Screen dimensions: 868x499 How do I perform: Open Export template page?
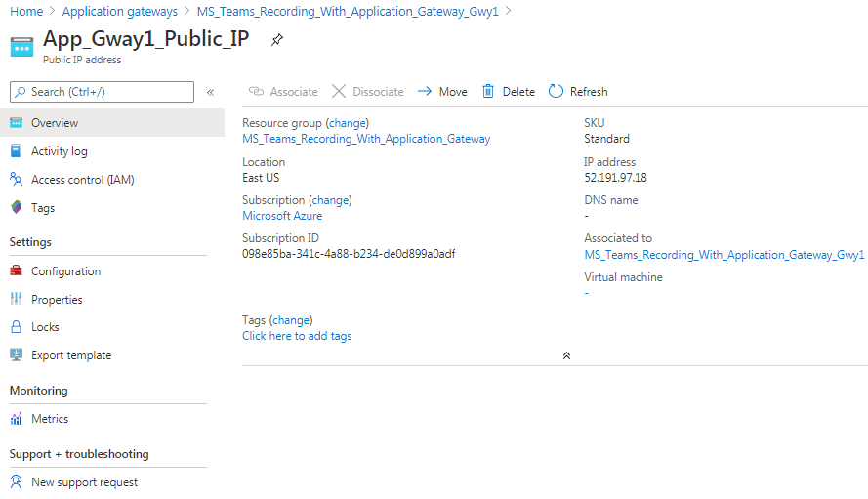coord(71,355)
